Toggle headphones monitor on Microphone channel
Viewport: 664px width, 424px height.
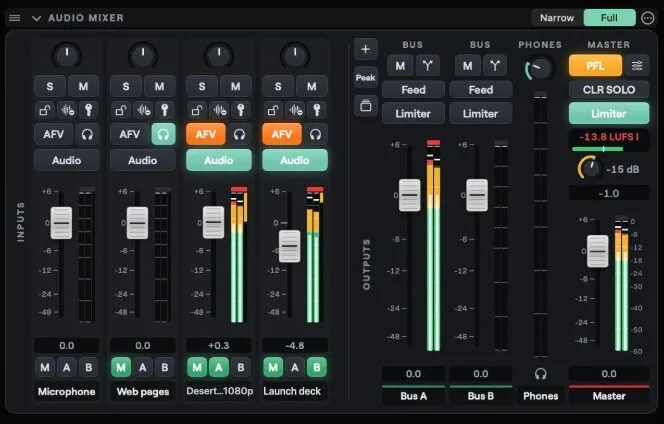pos(87,134)
